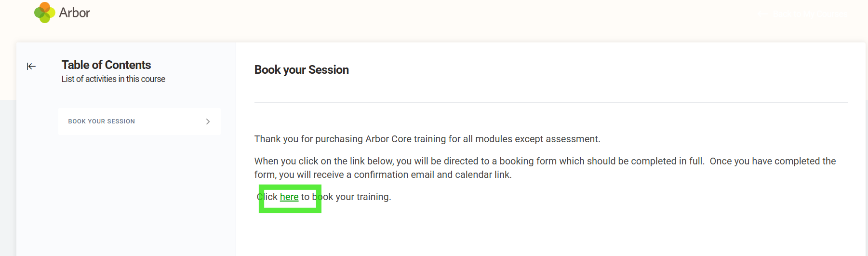Select the Table of Contents heading
868x256 pixels.
click(106, 65)
